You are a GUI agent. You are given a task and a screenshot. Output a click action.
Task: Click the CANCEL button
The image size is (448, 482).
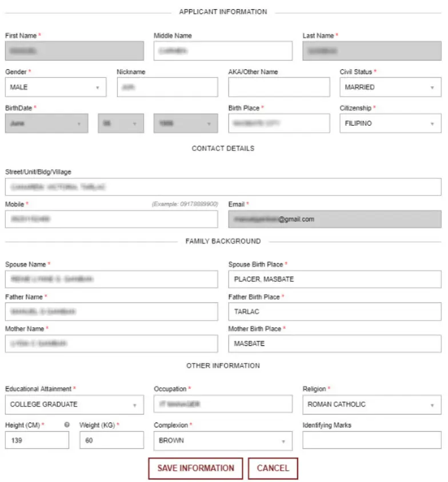coord(273,468)
